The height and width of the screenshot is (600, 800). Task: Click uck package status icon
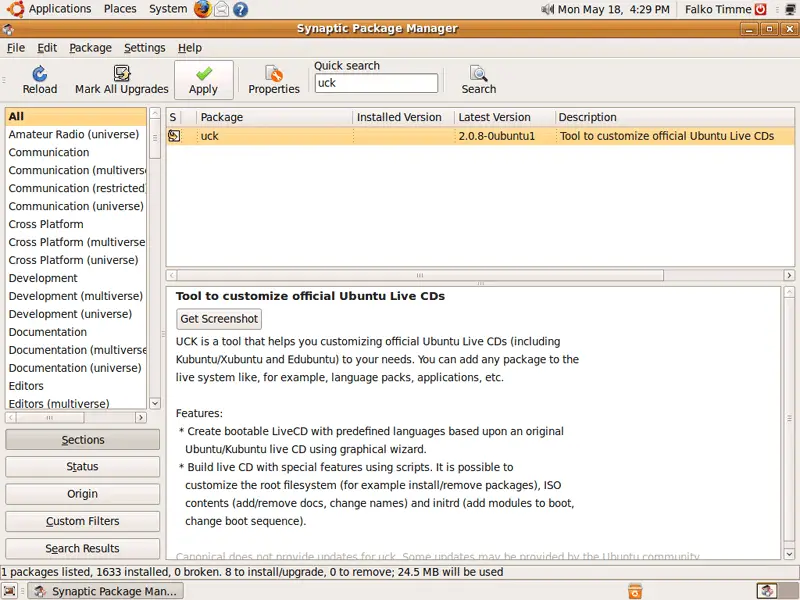[174, 136]
